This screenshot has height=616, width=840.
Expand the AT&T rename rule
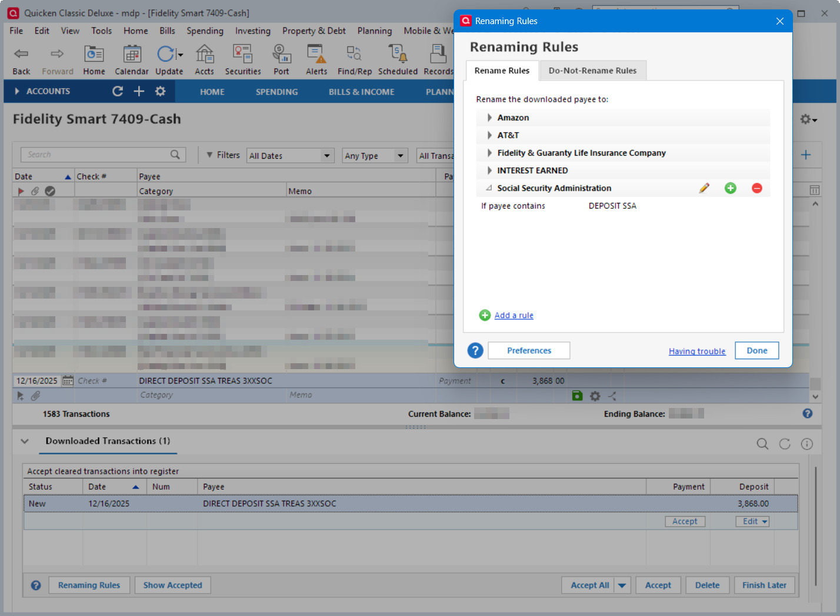pyautogui.click(x=489, y=135)
